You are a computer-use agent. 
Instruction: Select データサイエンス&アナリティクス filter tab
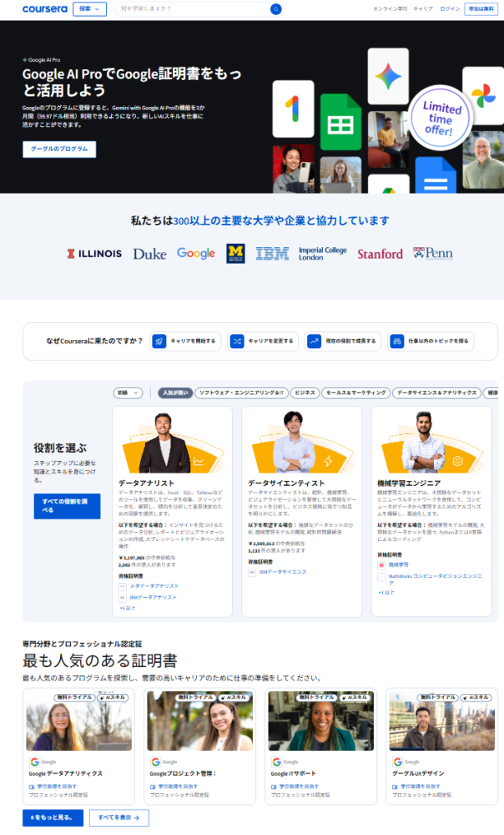click(x=436, y=392)
